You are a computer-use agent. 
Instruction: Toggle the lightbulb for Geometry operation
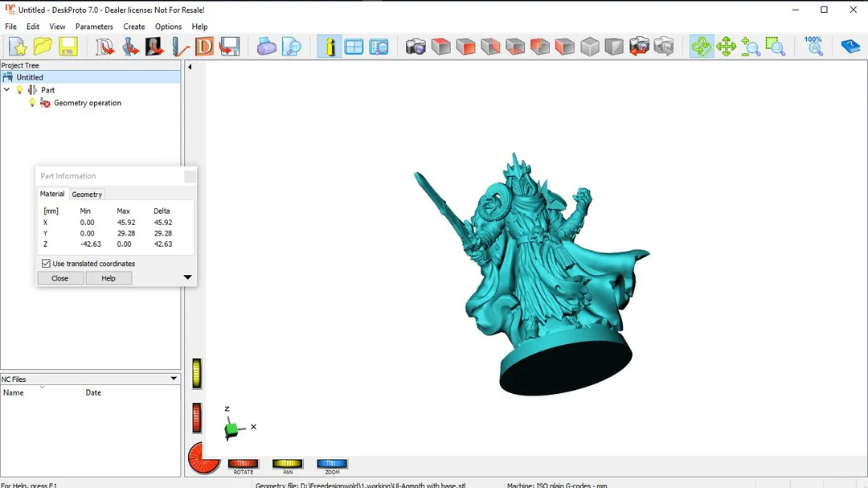pos(32,103)
